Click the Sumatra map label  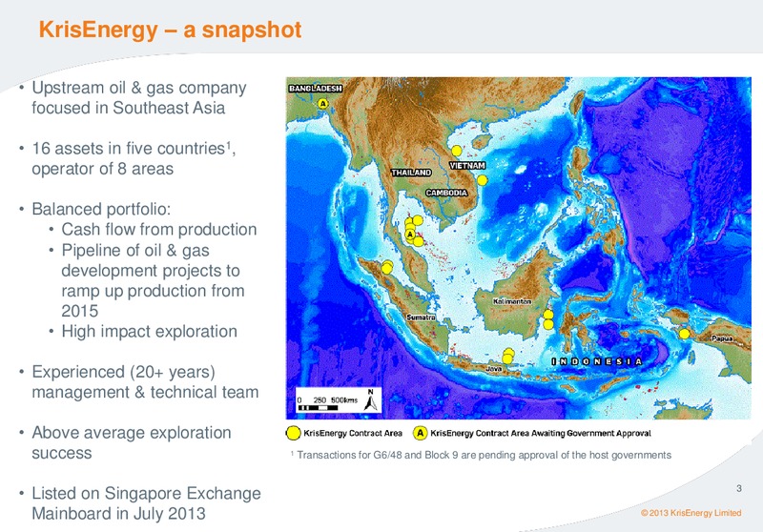[x=421, y=317]
